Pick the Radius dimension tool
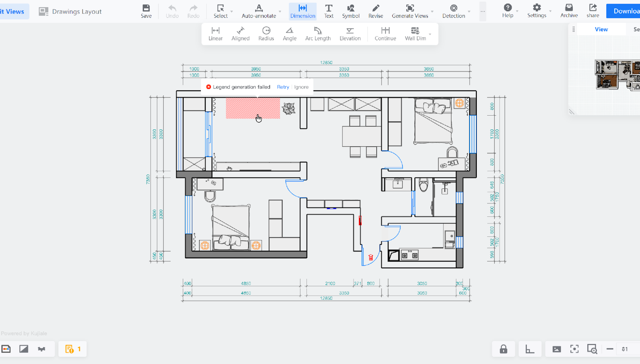The height and width of the screenshot is (364, 640). (266, 34)
